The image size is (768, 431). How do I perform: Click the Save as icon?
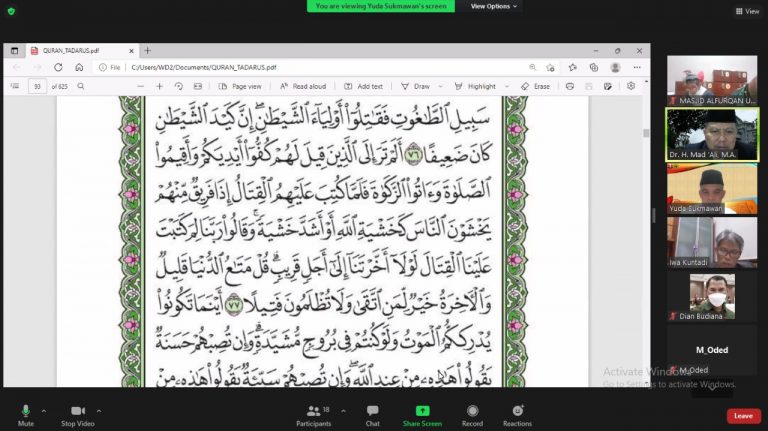608,86
